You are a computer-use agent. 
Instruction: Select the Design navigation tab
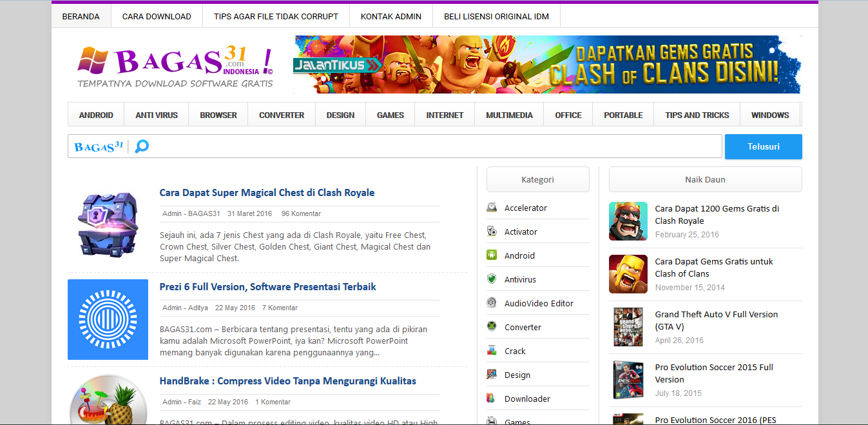tap(340, 115)
